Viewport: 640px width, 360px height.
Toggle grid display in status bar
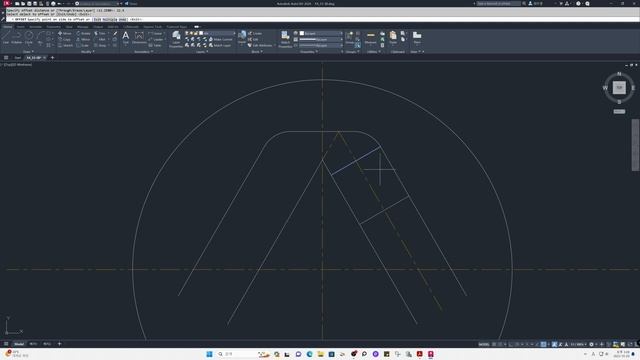(494, 344)
